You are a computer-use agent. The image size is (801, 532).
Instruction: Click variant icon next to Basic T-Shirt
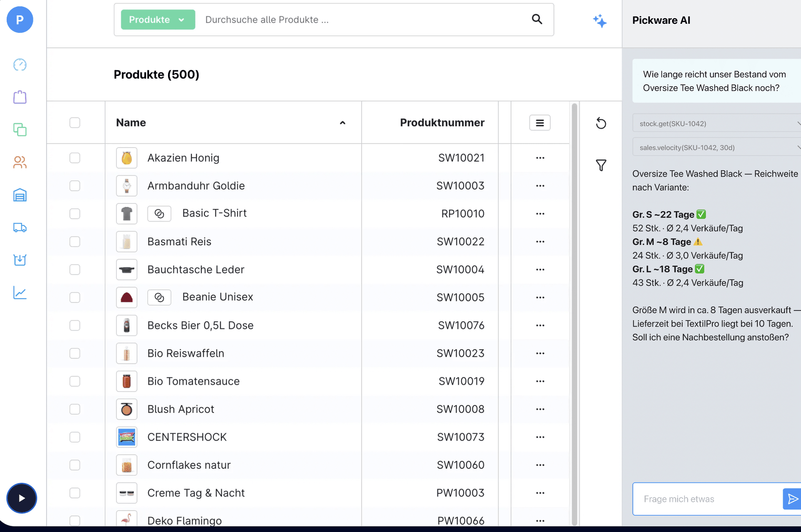click(159, 213)
